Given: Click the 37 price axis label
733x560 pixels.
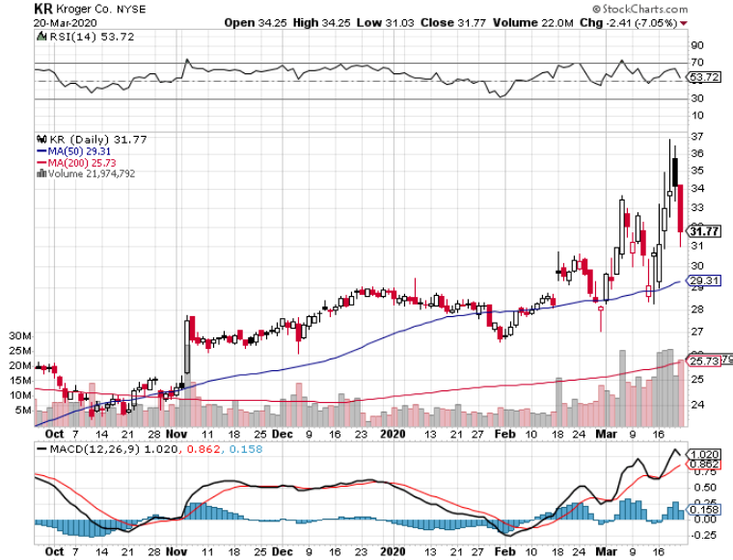Looking at the screenshot, I should pyautogui.click(x=697, y=136).
